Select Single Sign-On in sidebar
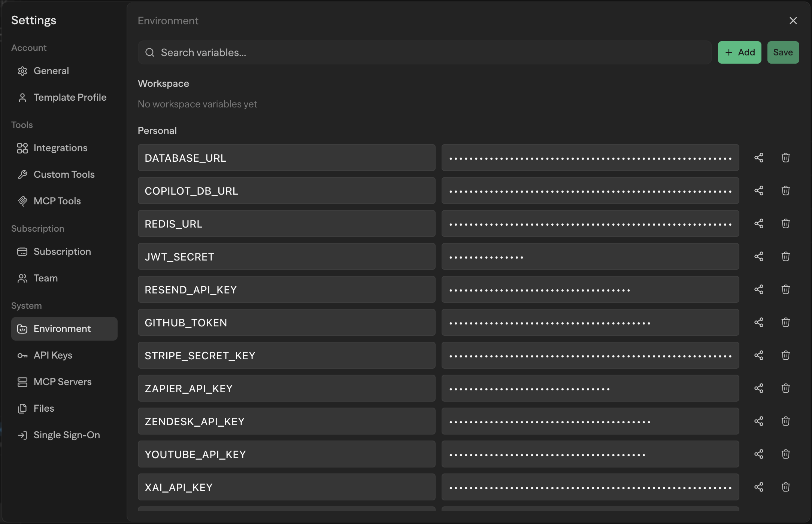The height and width of the screenshot is (524, 812). (x=66, y=435)
